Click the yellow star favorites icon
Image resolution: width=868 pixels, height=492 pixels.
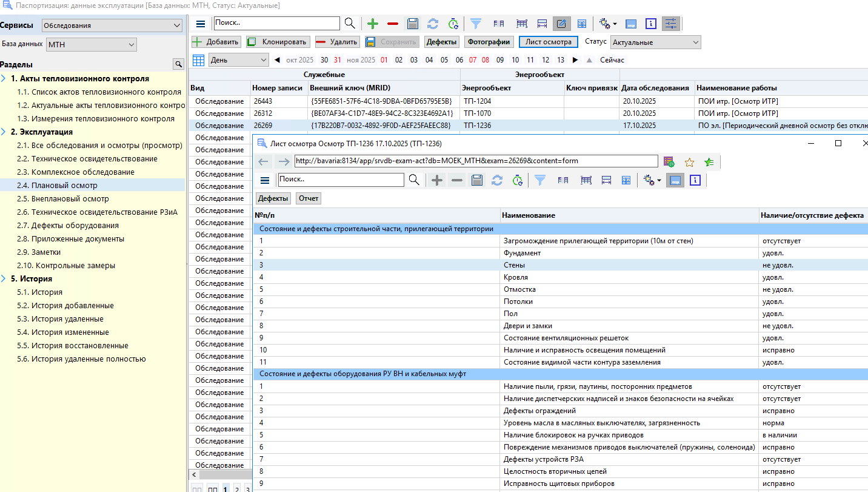(689, 162)
